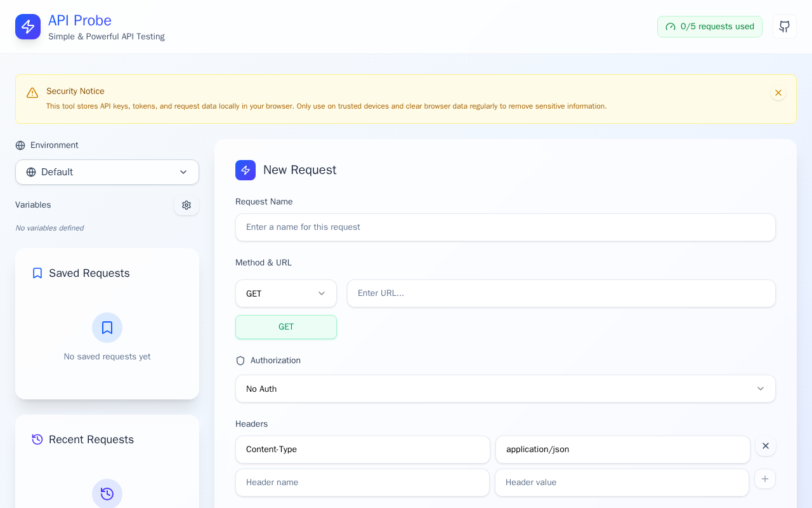Click the requests used counter badge
This screenshot has height=508, width=812.
tap(710, 27)
